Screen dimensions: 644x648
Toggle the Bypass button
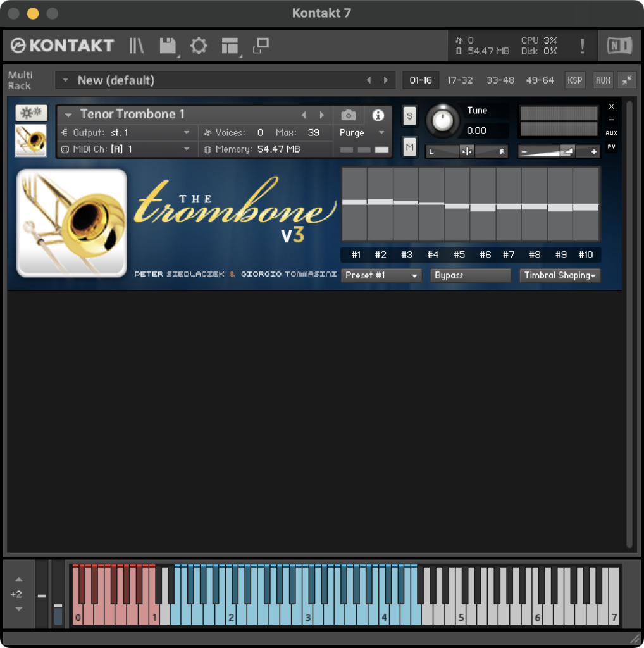[x=471, y=275]
